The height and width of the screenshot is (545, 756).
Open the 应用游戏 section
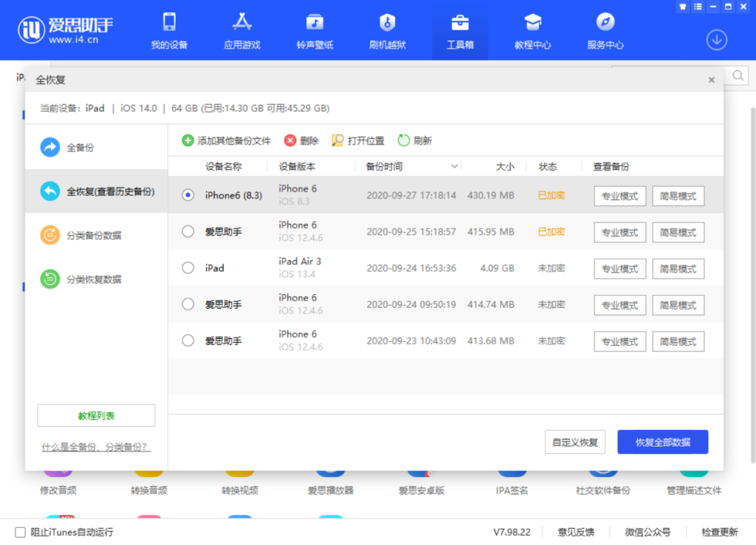[242, 30]
